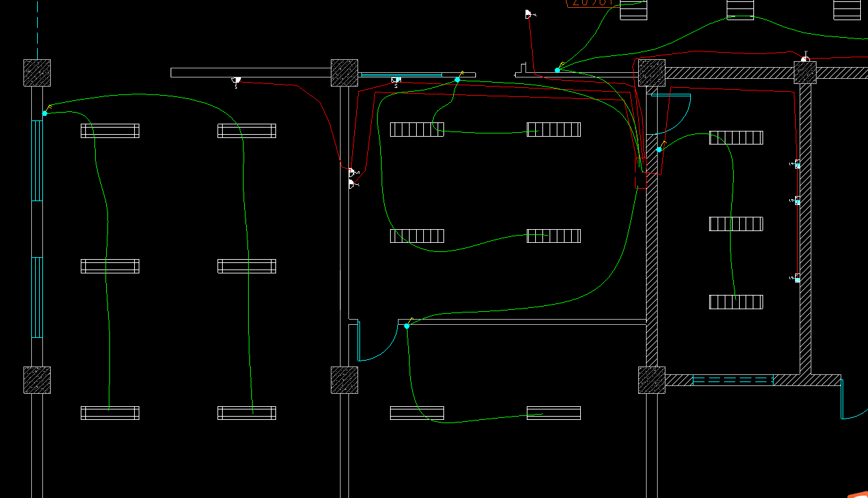Image resolution: width=868 pixels, height=498 pixels.
Task: Select the red socket symbol on the top right column
Action: (x=805, y=58)
